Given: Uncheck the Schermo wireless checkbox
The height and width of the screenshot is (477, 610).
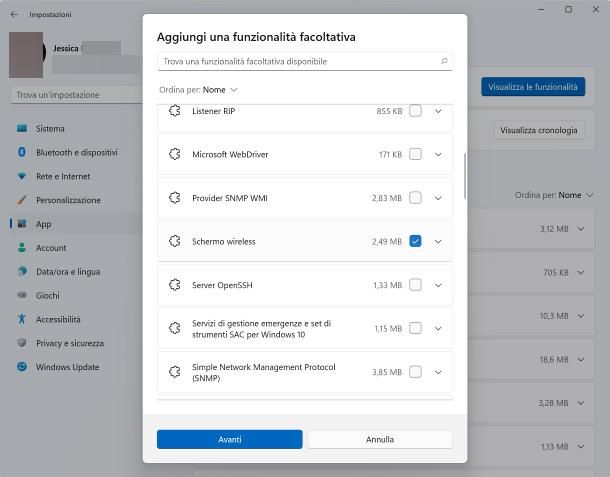Looking at the screenshot, I should tap(415, 241).
